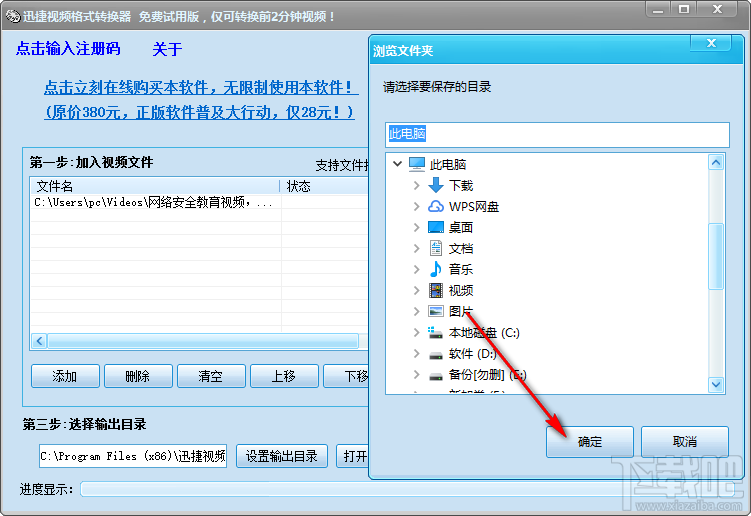Expand the 备份[勿删] (E:) drive node
This screenshot has width=751, height=516.
tap(416, 375)
